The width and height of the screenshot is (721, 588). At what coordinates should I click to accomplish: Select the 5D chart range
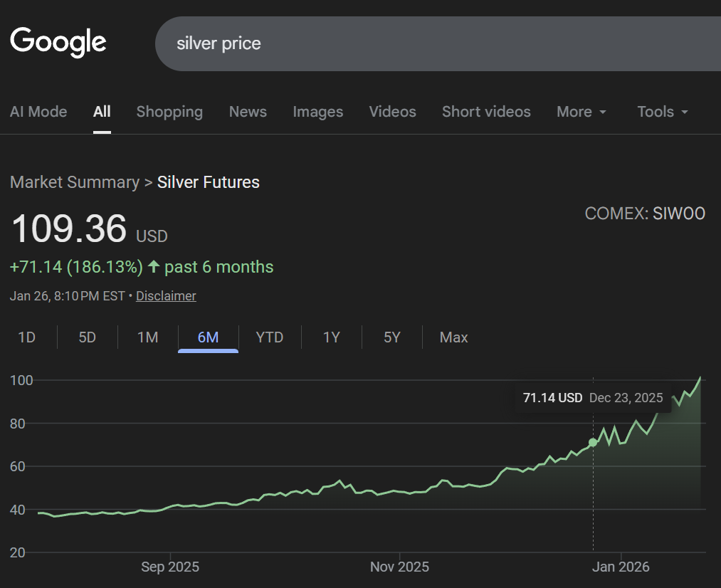(87, 337)
